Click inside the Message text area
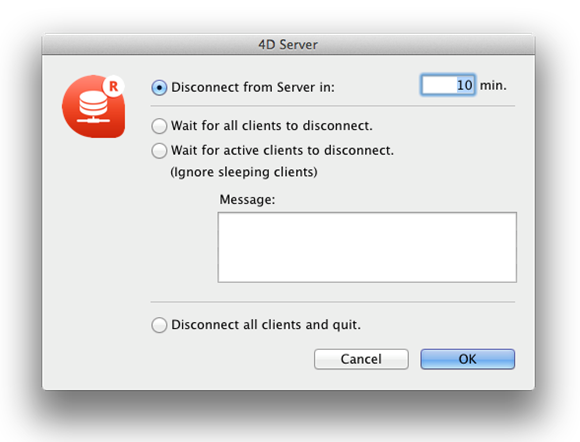 367,247
